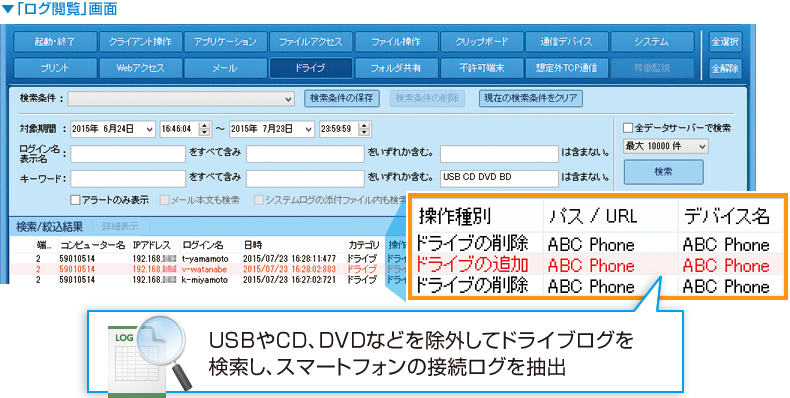
Task: Select the クライアント操作 category button
Action: pyautogui.click(x=140, y=42)
